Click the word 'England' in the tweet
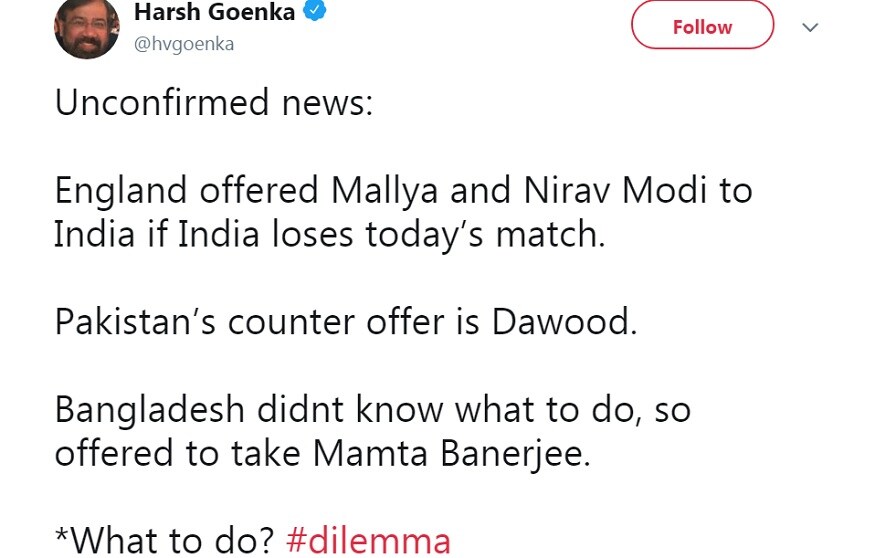The height and width of the screenshot is (558, 875). [121, 190]
